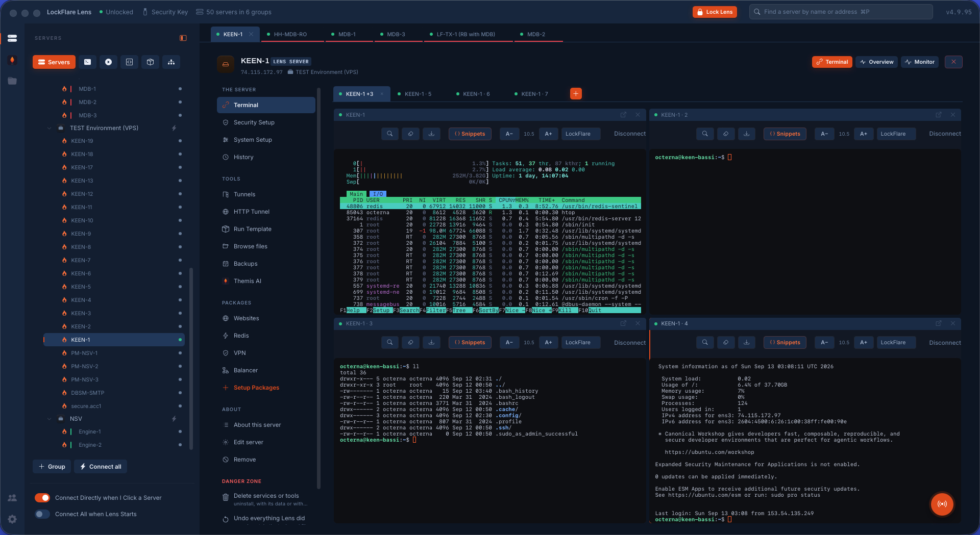Connect all in TEST Environment group via bolt icon
This screenshot has height=535, width=980.
(174, 128)
